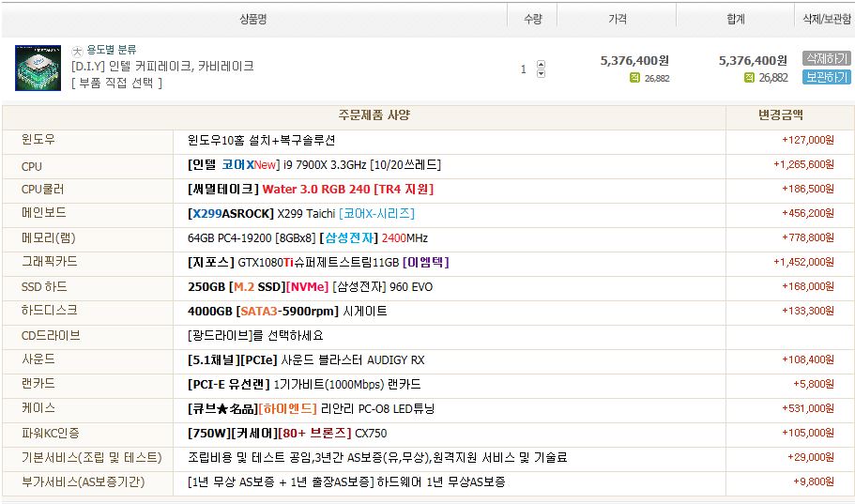Click the circular icon beside 용도별 분류
Viewport: 855px width, 504px height.
[x=77, y=51]
